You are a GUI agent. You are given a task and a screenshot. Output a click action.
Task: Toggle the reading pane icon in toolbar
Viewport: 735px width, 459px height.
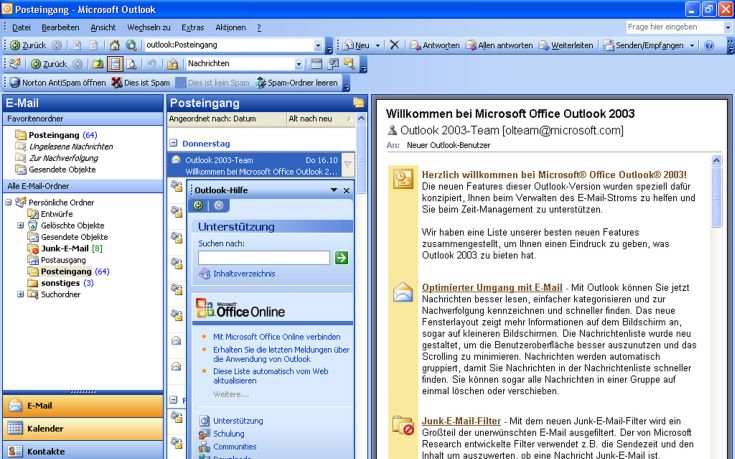click(x=115, y=64)
